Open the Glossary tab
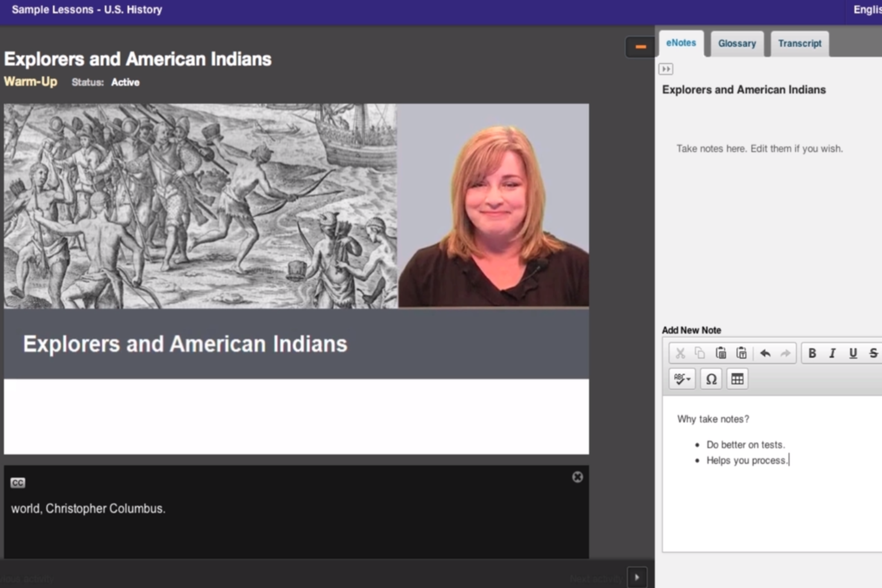This screenshot has height=588, width=882. 737,43
